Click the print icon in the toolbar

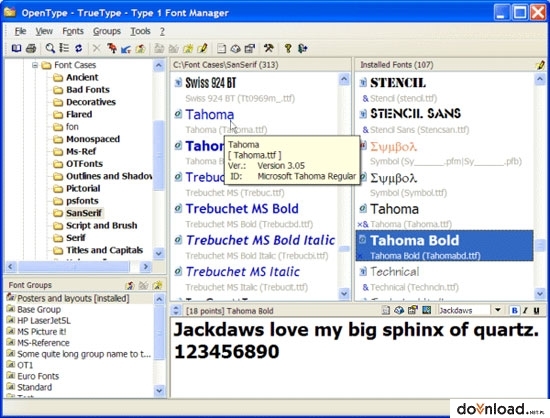(x=31, y=48)
